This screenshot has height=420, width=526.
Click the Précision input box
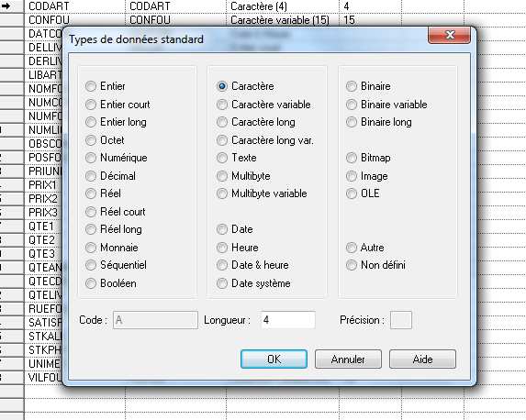[x=401, y=320]
